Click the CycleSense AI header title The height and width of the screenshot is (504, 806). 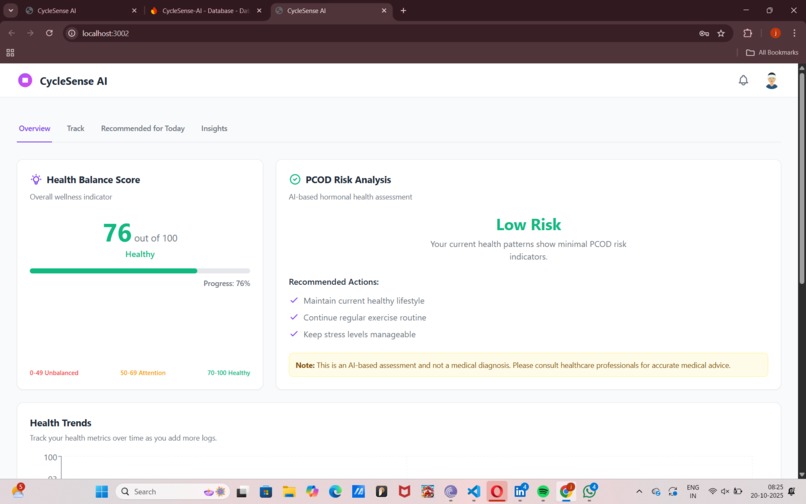point(74,81)
